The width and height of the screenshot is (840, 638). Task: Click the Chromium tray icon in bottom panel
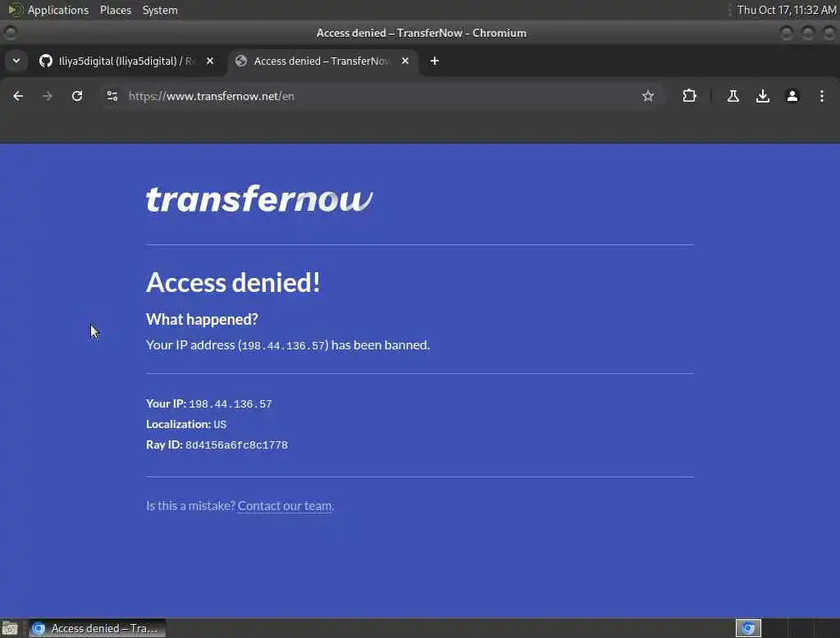pos(748,628)
